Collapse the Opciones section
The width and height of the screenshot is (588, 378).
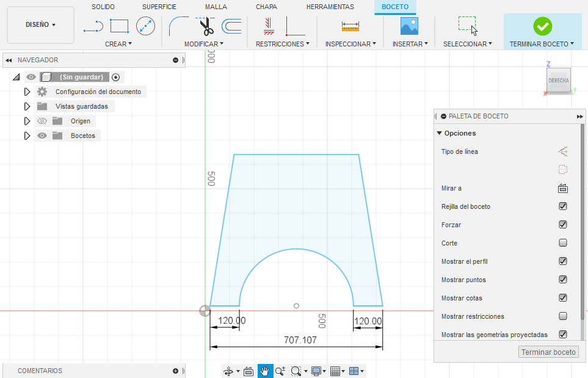pyautogui.click(x=439, y=133)
